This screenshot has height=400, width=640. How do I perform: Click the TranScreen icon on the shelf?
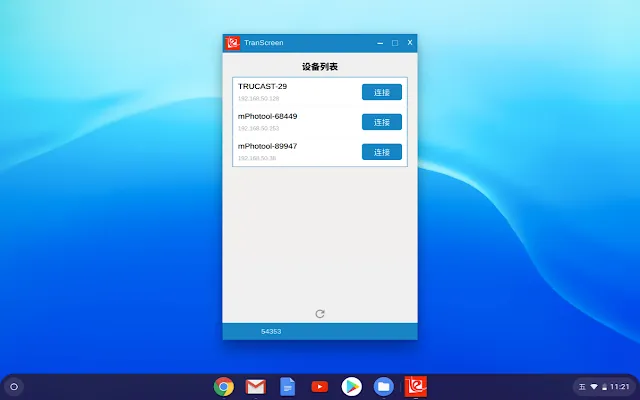(416, 387)
